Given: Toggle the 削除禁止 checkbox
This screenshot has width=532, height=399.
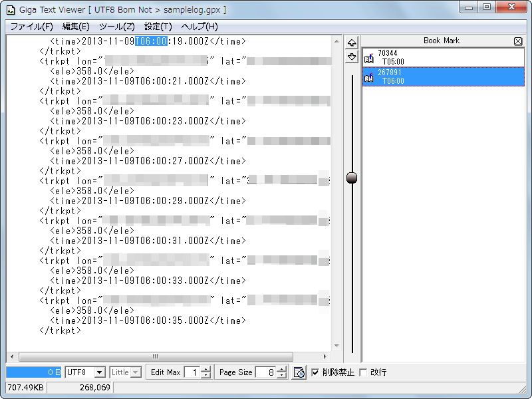Looking at the screenshot, I should coord(315,372).
